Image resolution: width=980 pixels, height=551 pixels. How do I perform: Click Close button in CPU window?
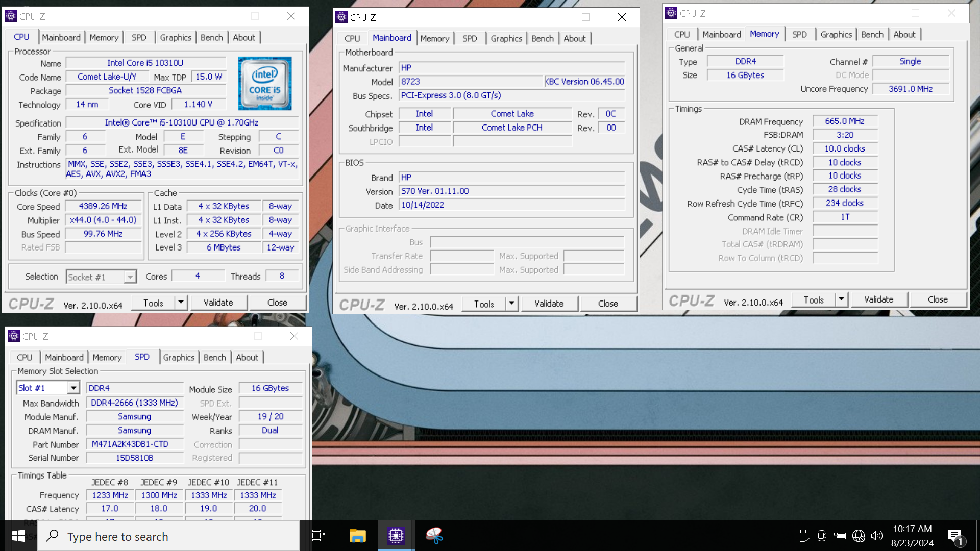(277, 303)
